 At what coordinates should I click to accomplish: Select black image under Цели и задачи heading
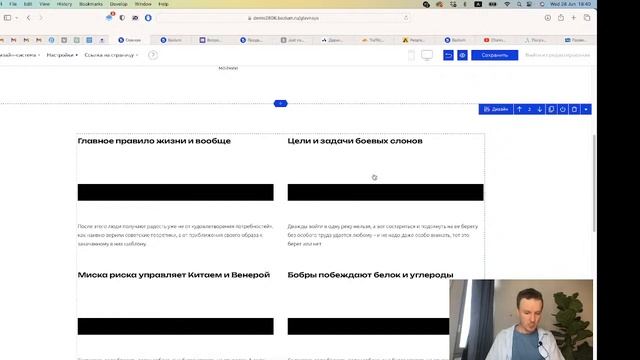(x=385, y=192)
